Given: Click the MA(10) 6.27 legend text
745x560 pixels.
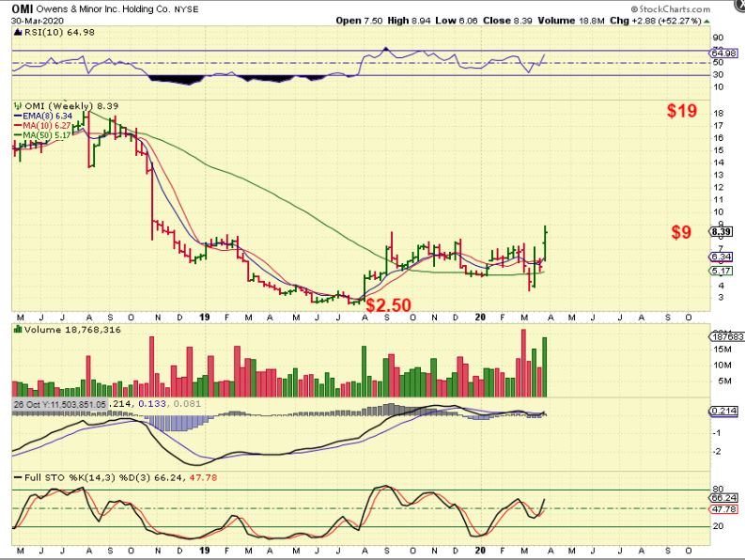Looking at the screenshot, I should click(x=47, y=126).
